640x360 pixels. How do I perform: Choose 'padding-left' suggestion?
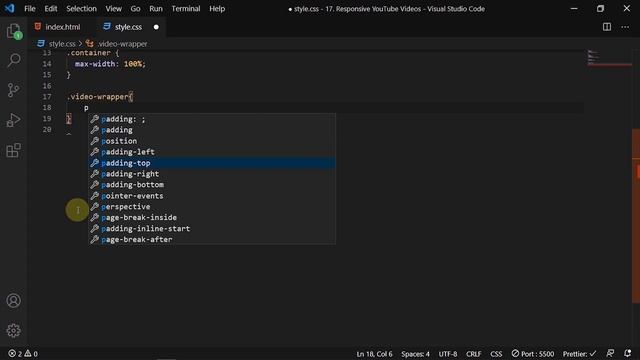212,152
